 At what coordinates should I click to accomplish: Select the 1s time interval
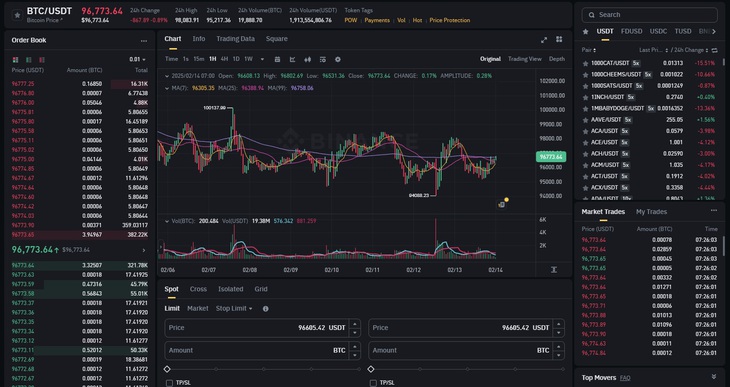click(185, 59)
